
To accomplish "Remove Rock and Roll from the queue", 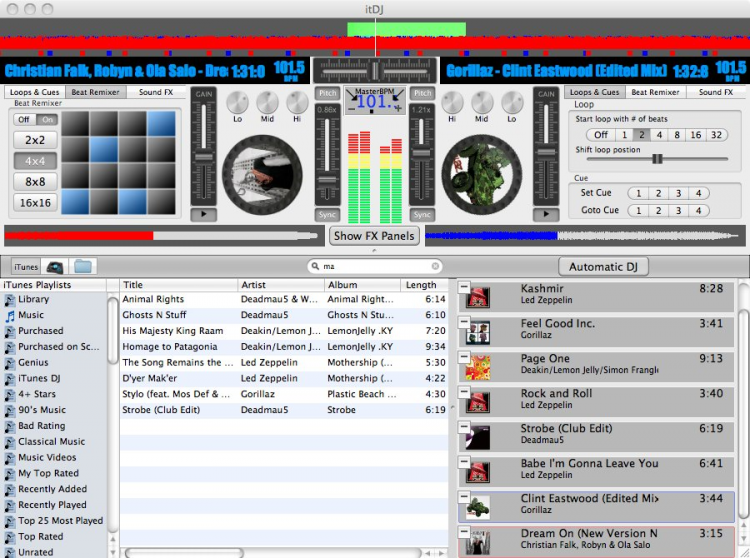I will click(463, 392).
